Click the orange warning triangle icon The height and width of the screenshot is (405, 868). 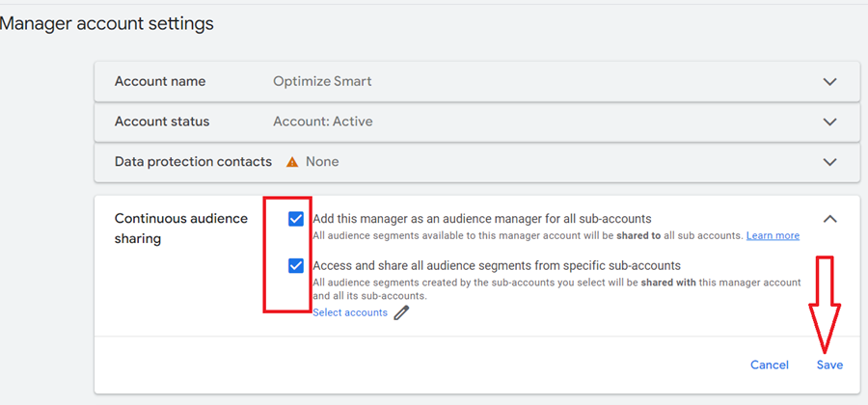pyautogui.click(x=292, y=162)
